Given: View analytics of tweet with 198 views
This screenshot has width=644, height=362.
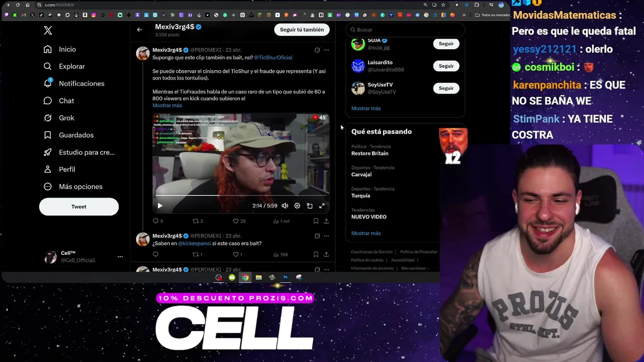Looking at the screenshot, I should pyautogui.click(x=276, y=254).
